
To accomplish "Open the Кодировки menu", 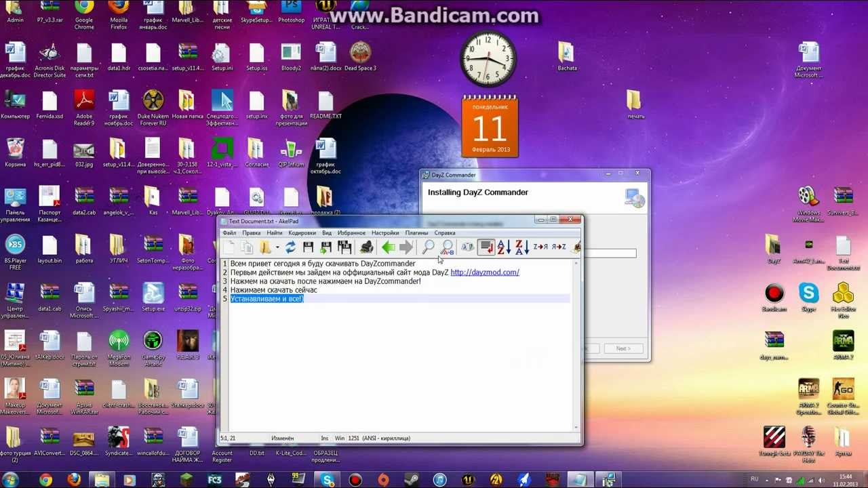I will click(302, 232).
